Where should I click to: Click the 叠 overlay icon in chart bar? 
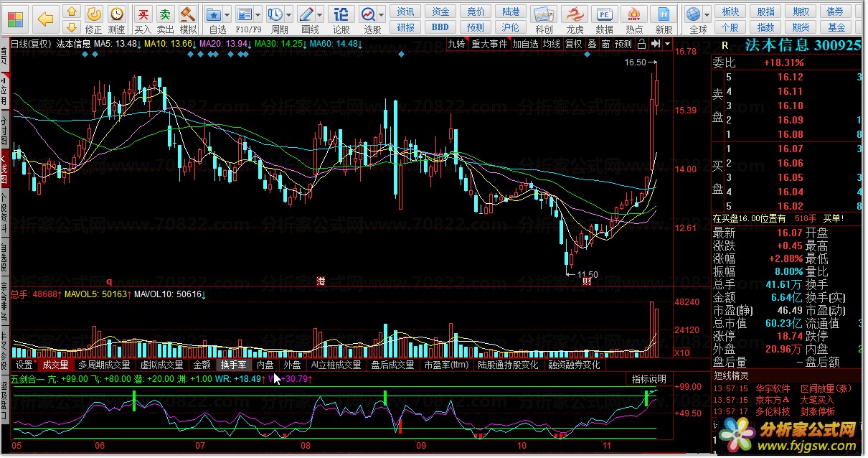pos(592,43)
